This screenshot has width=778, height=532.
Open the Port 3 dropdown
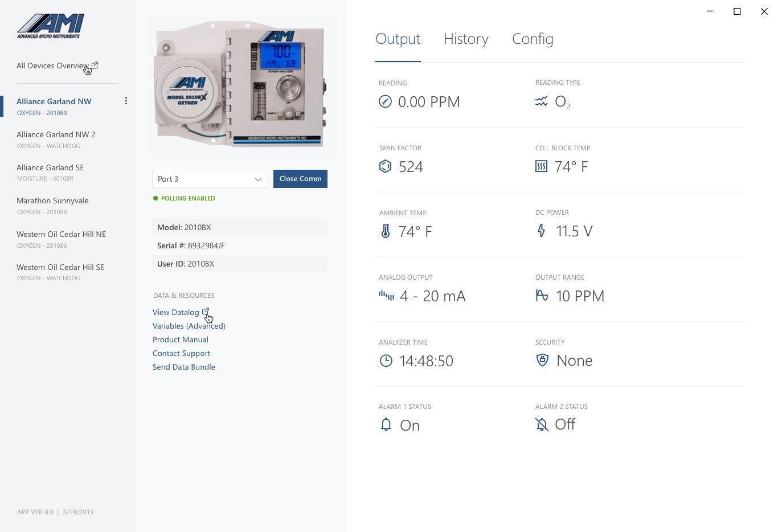tap(210, 179)
